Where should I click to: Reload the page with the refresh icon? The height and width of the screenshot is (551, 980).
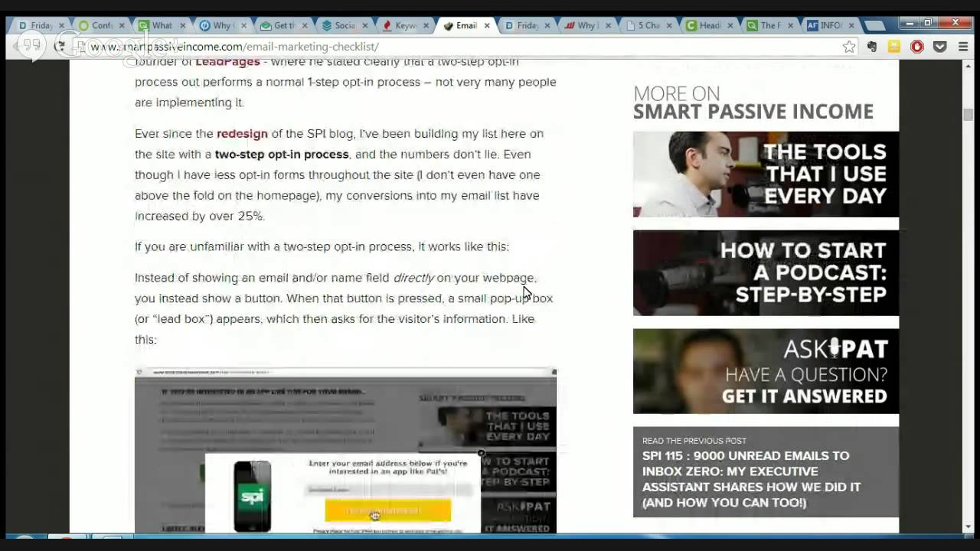60,47
